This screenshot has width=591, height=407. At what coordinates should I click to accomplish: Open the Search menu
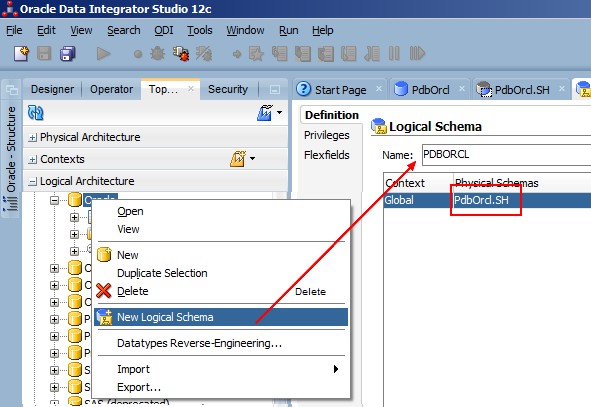click(x=124, y=30)
